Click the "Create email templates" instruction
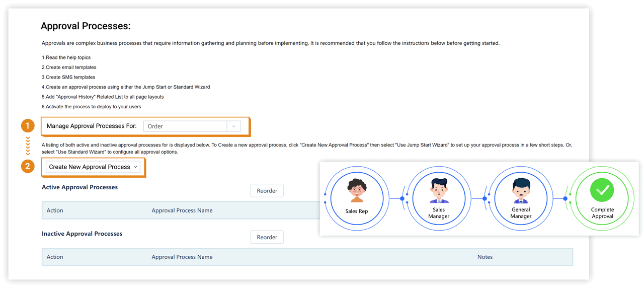This screenshot has width=644, height=288. (69, 67)
